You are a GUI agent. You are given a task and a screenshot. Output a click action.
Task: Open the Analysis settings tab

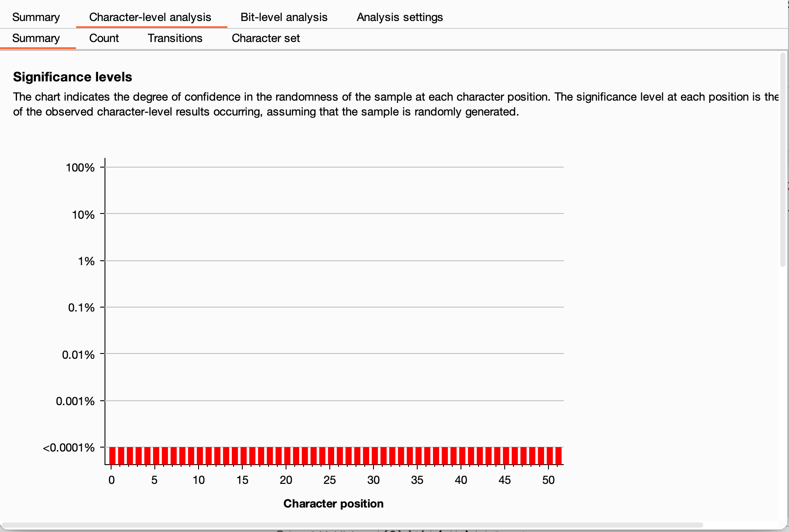[399, 17]
